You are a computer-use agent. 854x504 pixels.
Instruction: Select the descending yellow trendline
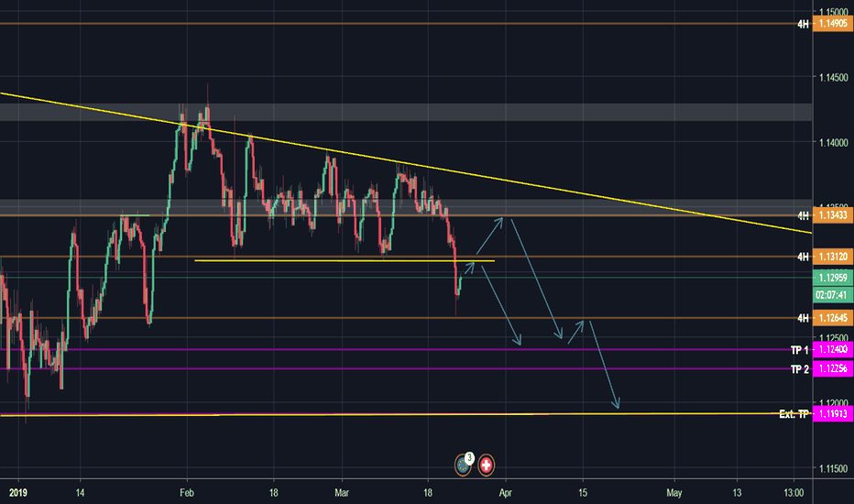click(x=406, y=162)
